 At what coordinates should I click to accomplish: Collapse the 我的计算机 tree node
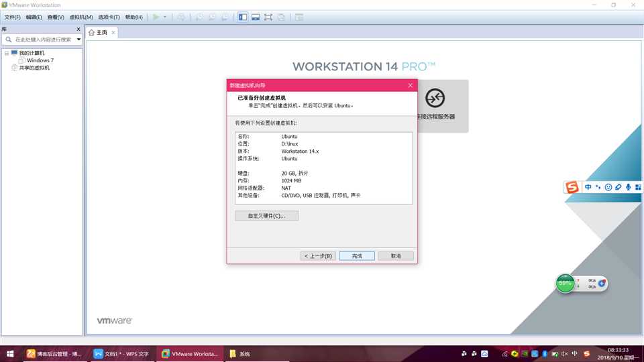tap(7, 53)
